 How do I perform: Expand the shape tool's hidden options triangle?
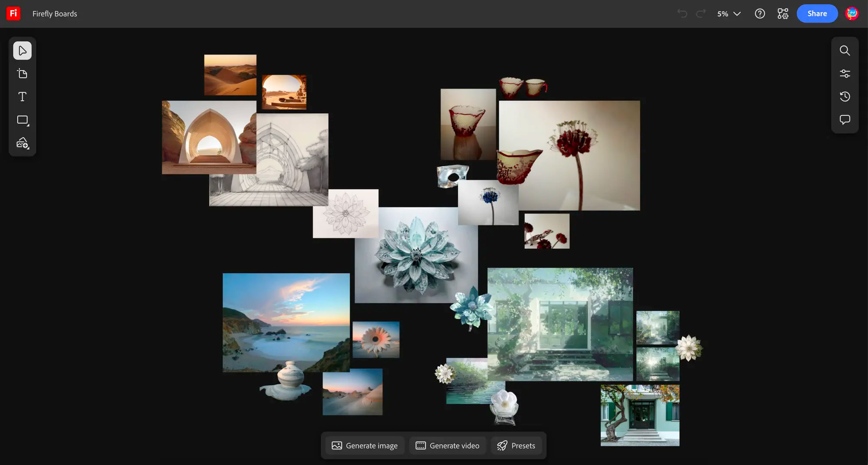point(29,125)
